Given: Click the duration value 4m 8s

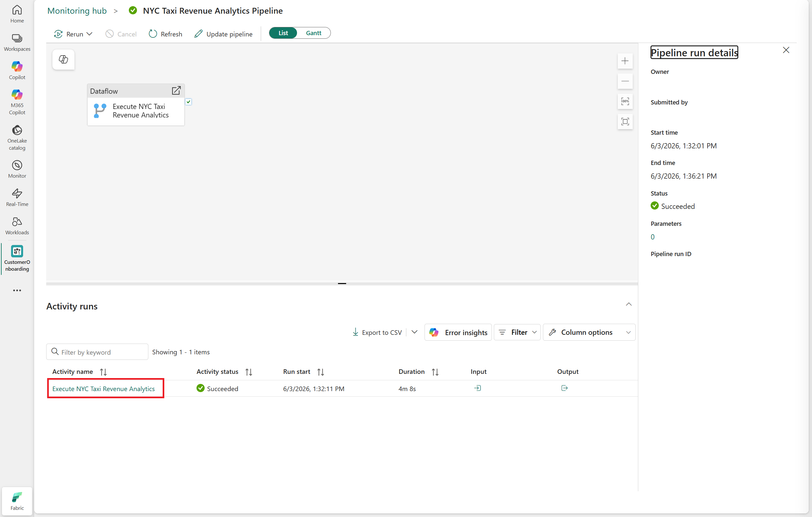Looking at the screenshot, I should coord(407,389).
